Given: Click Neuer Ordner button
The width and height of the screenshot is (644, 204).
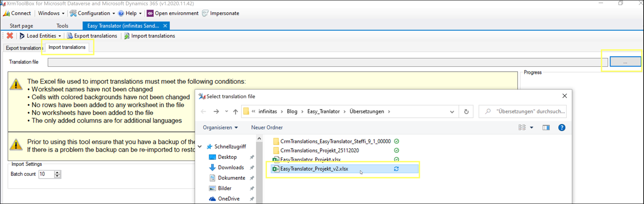Looking at the screenshot, I should (x=267, y=128).
